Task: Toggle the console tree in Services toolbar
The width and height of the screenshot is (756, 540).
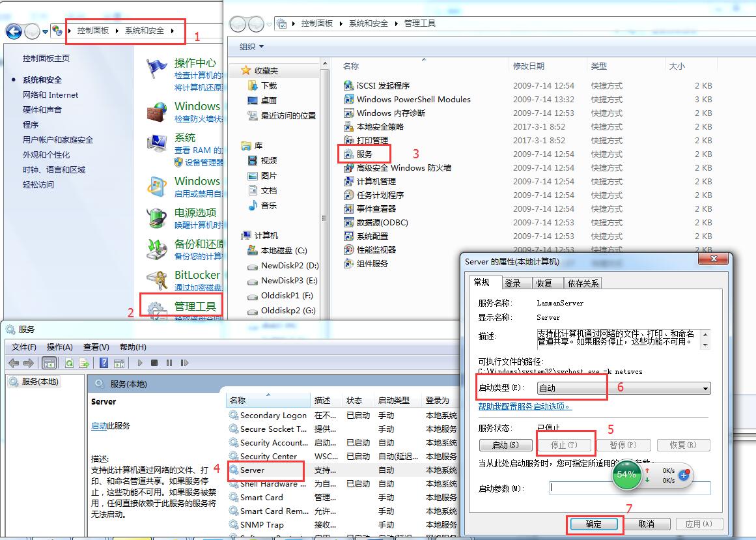Action: pos(49,363)
